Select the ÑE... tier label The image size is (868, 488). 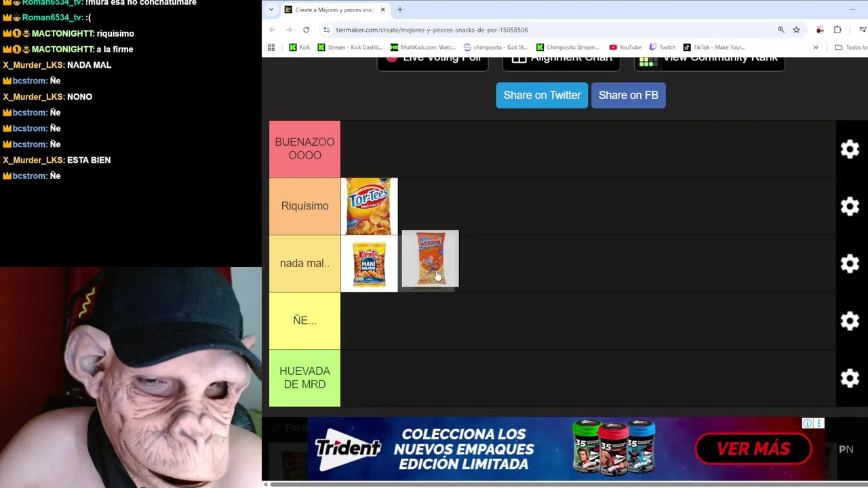click(x=304, y=320)
